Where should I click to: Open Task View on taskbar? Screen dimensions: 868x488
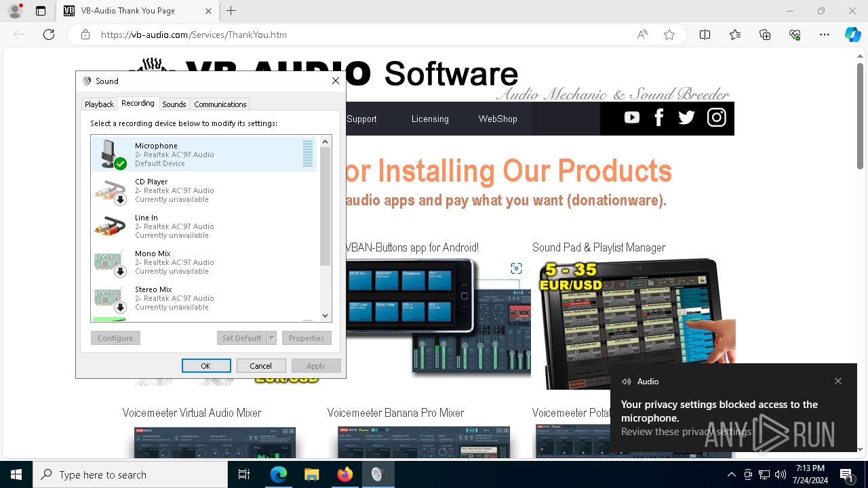[x=244, y=474]
